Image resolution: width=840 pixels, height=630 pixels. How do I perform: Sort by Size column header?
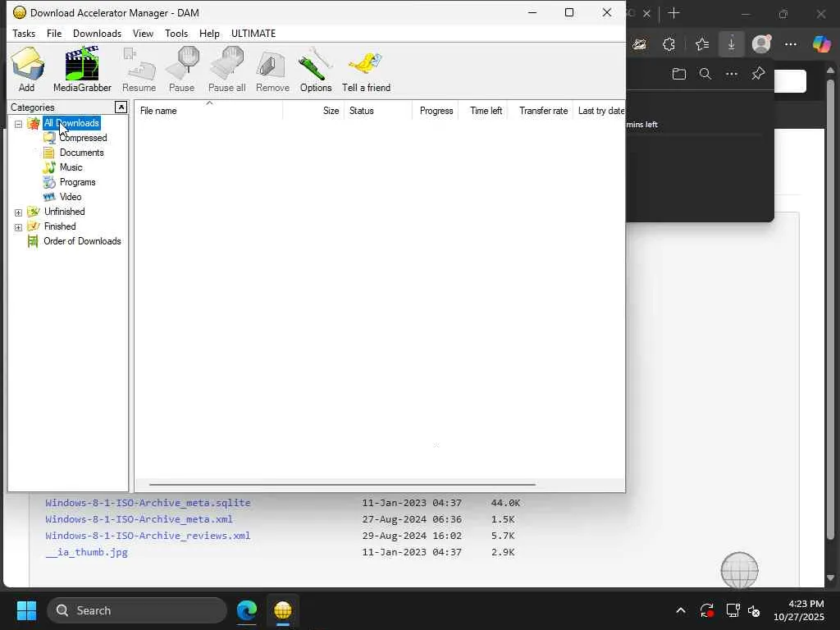coord(313,111)
